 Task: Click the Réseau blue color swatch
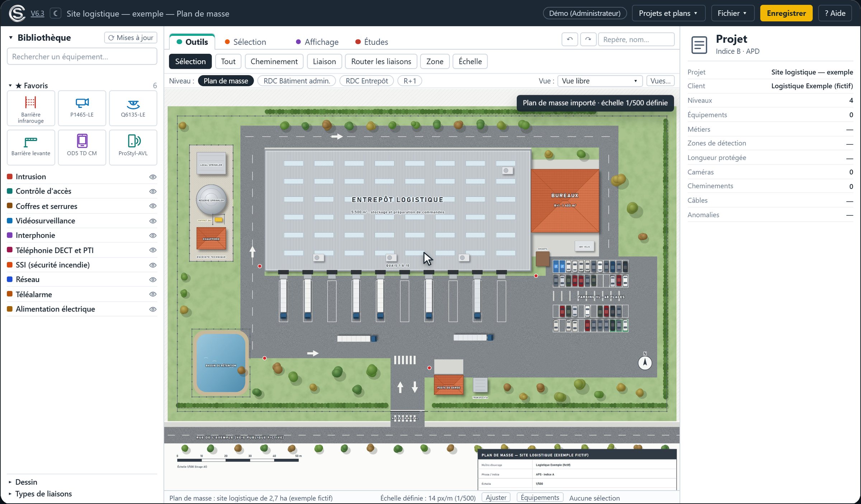10,280
